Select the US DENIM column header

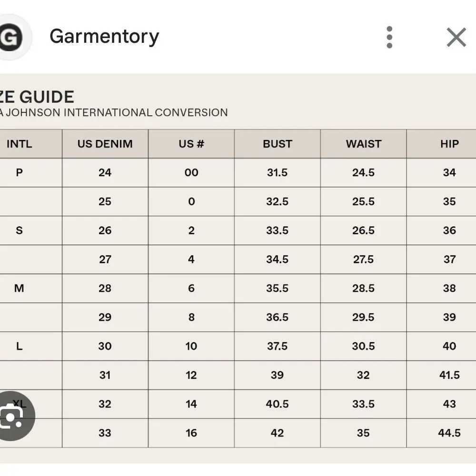coord(105,144)
